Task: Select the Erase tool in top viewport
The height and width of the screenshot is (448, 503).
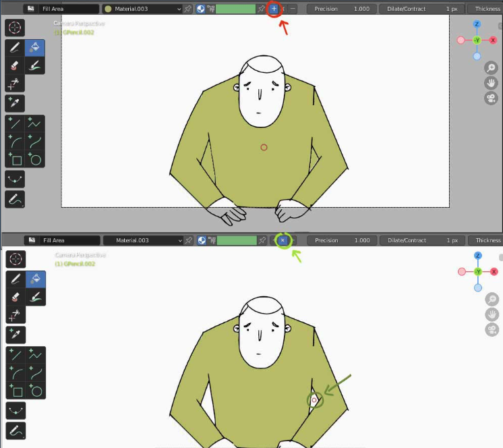Action: click(15, 66)
